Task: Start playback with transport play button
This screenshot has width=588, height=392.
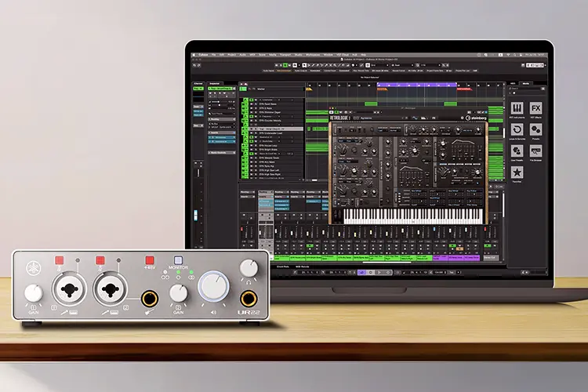Action: click(379, 272)
